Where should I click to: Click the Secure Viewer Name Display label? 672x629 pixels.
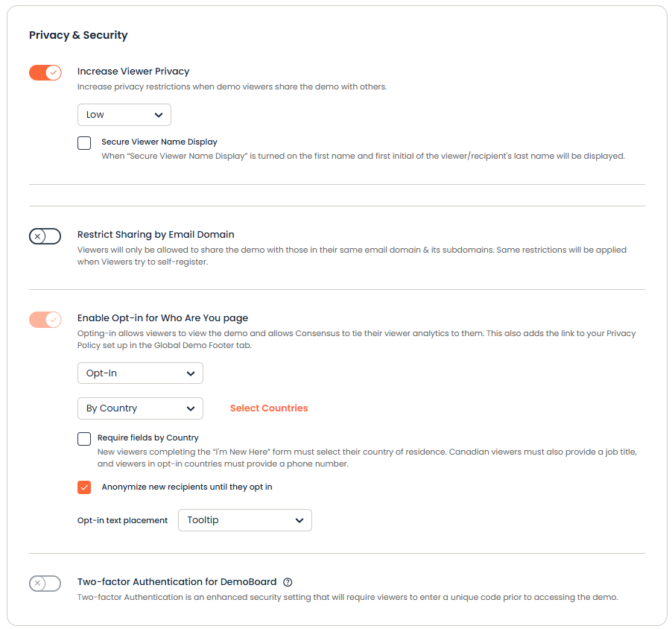(159, 142)
